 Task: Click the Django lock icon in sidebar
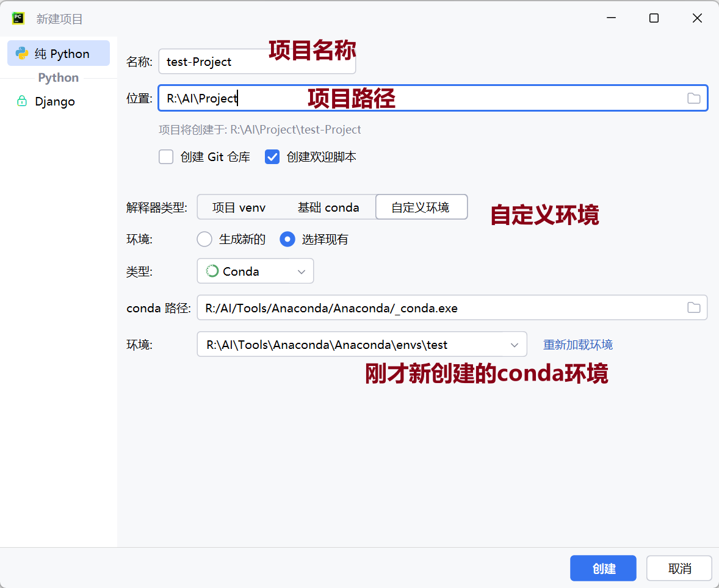coord(23,101)
